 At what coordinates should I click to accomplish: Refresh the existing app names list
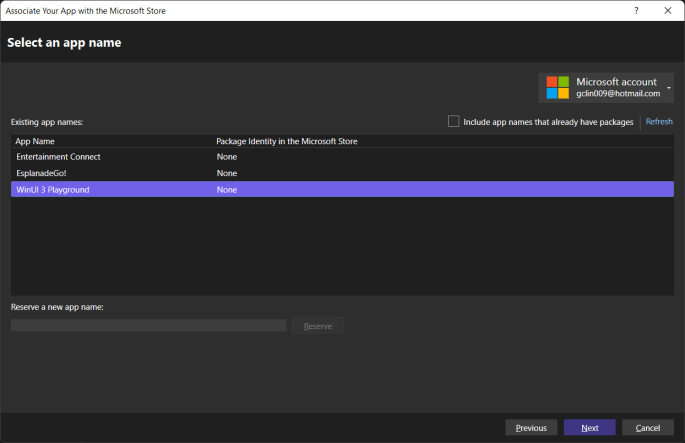coord(659,121)
